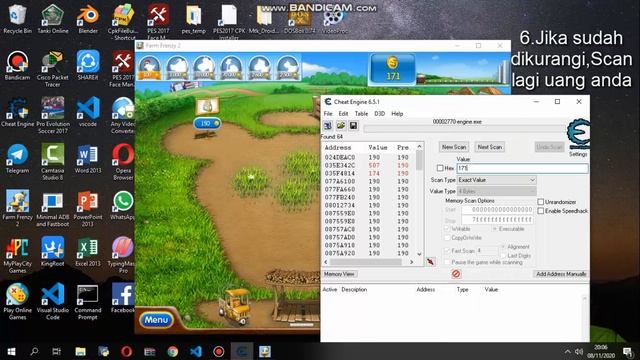Click the floppy disk save icon in Cheat Engine
This screenshot has width=640, height=360.
pyautogui.click(x=353, y=126)
